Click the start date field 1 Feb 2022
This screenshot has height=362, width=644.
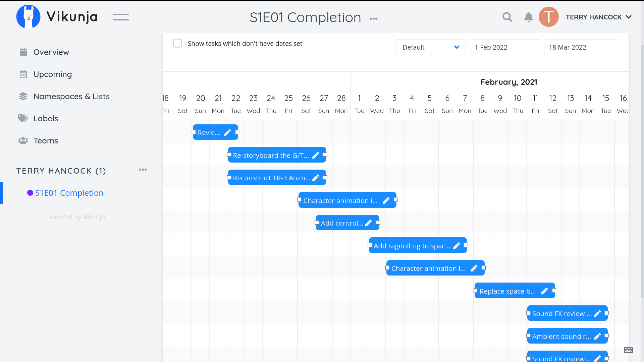coord(504,47)
